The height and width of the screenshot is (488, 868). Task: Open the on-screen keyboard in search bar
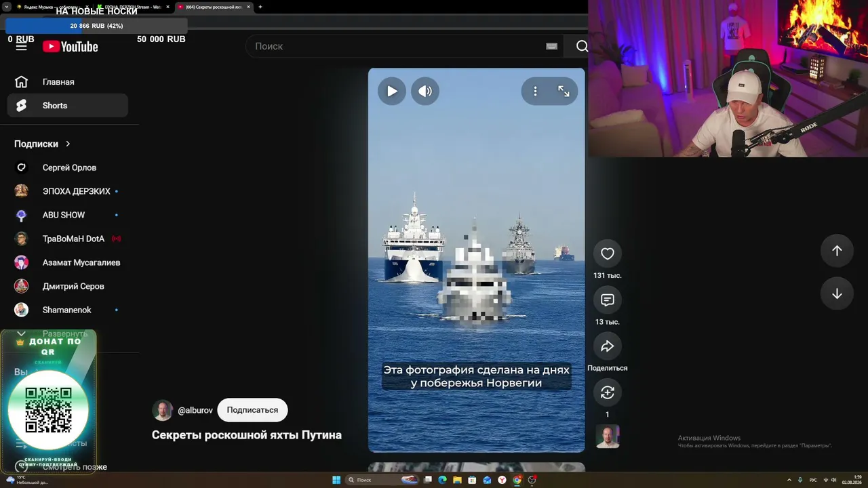(551, 46)
